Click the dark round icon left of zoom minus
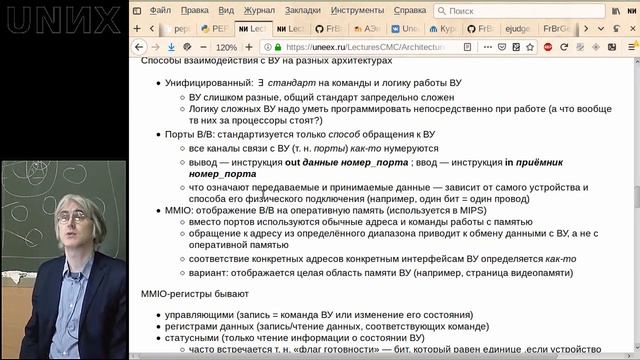The height and width of the screenshot is (360, 640). tap(187, 47)
